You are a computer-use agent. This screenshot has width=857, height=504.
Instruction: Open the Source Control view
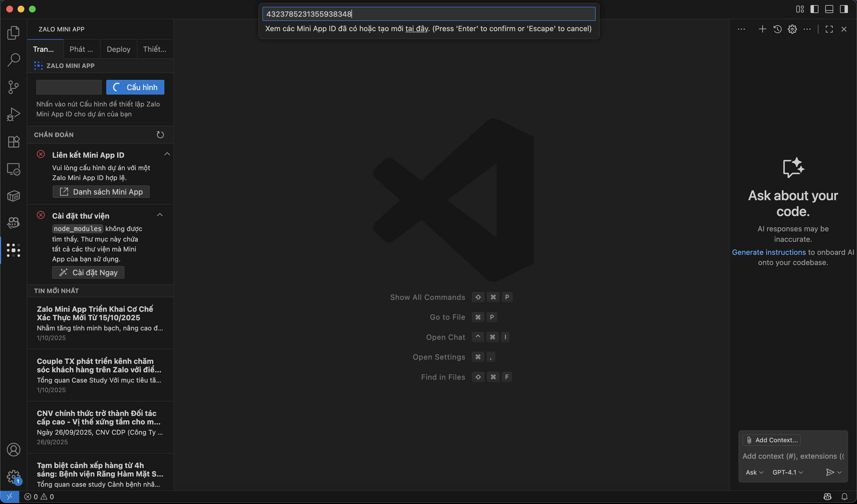(x=14, y=87)
